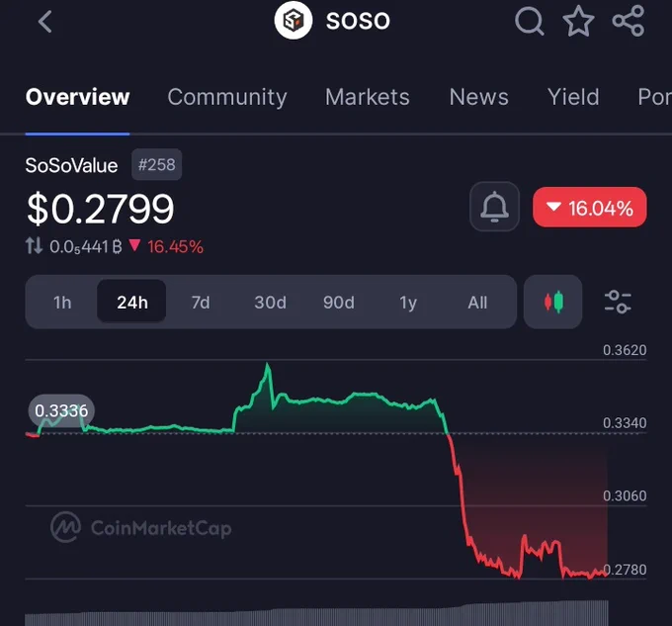Screen dimensions: 672x626
Task: Go to the News tab
Action: point(478,97)
